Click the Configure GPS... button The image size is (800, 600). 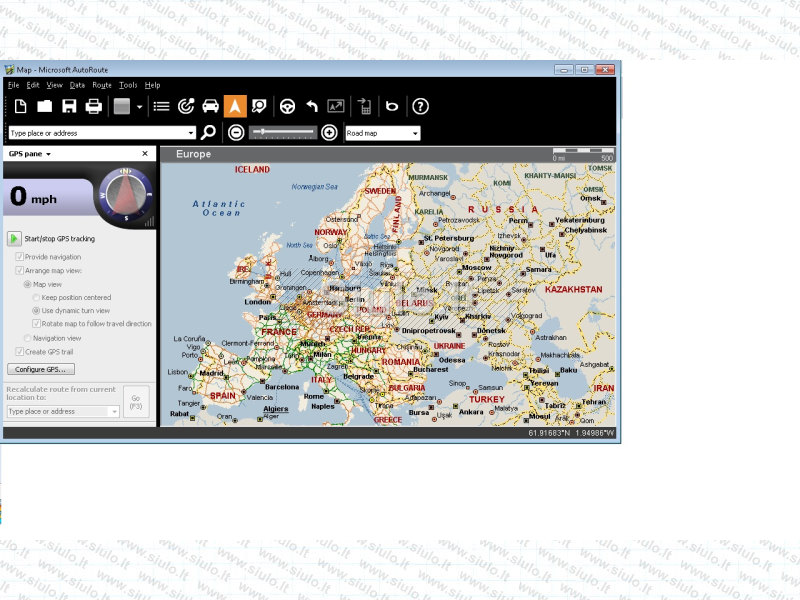pos(41,369)
